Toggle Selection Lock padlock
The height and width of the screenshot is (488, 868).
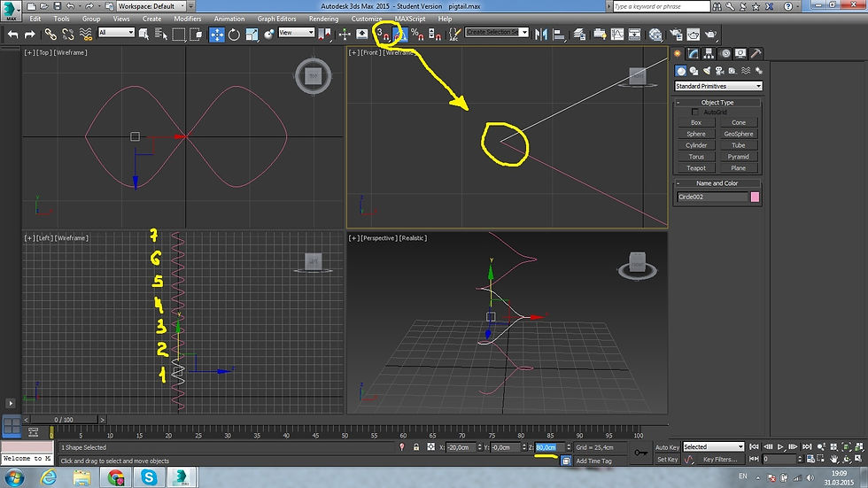coord(416,447)
